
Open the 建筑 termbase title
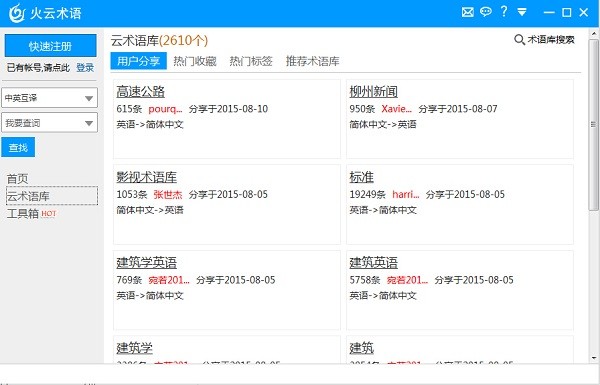[x=362, y=347]
